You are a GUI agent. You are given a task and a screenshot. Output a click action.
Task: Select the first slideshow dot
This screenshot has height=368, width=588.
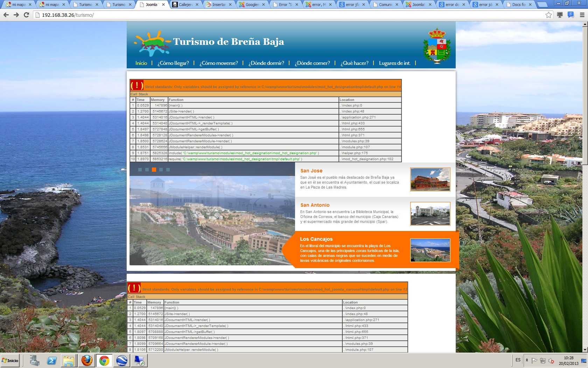[140, 170]
